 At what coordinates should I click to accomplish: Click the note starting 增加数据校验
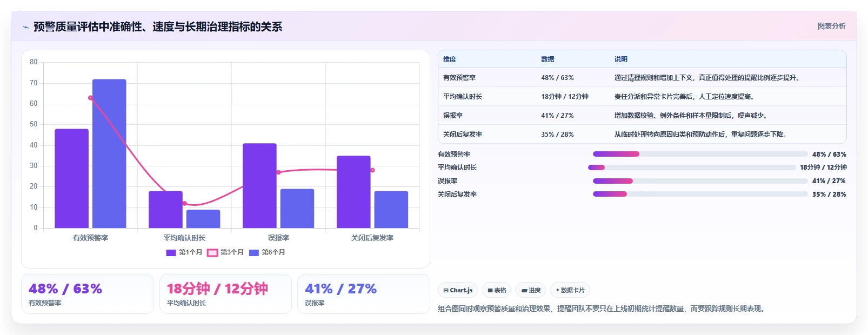[x=691, y=116]
